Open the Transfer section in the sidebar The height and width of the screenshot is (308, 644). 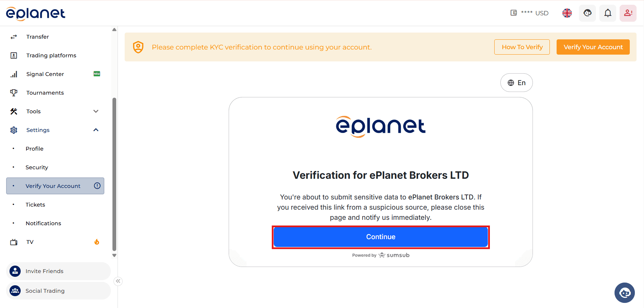pyautogui.click(x=37, y=37)
